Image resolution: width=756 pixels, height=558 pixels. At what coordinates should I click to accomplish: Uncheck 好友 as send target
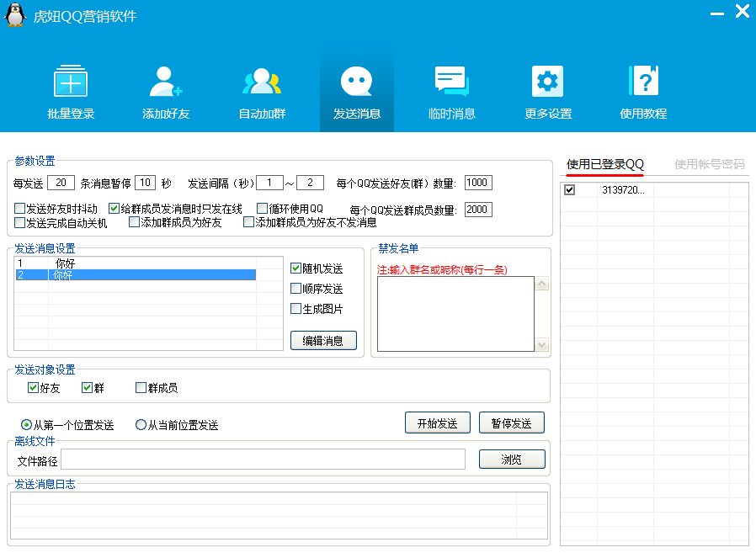pyautogui.click(x=34, y=388)
